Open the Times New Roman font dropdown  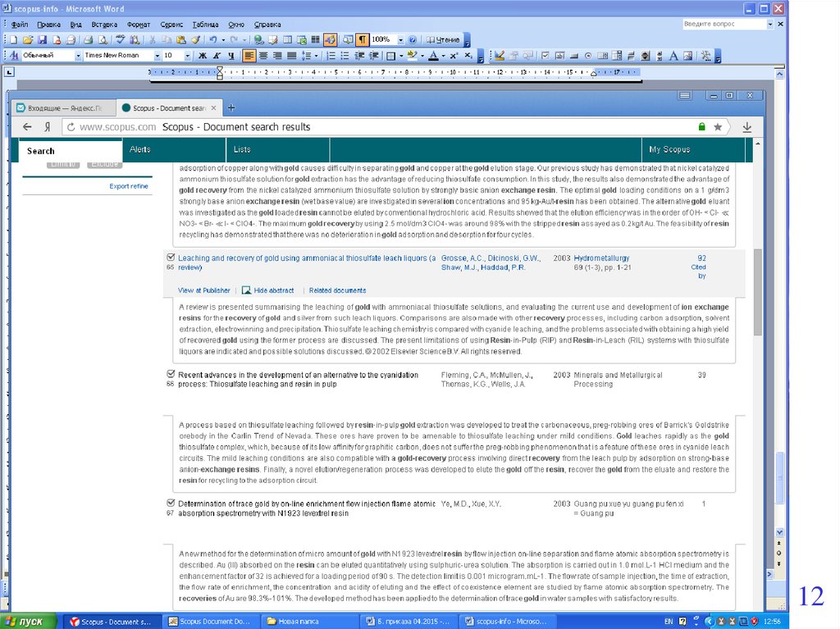[x=157, y=55]
